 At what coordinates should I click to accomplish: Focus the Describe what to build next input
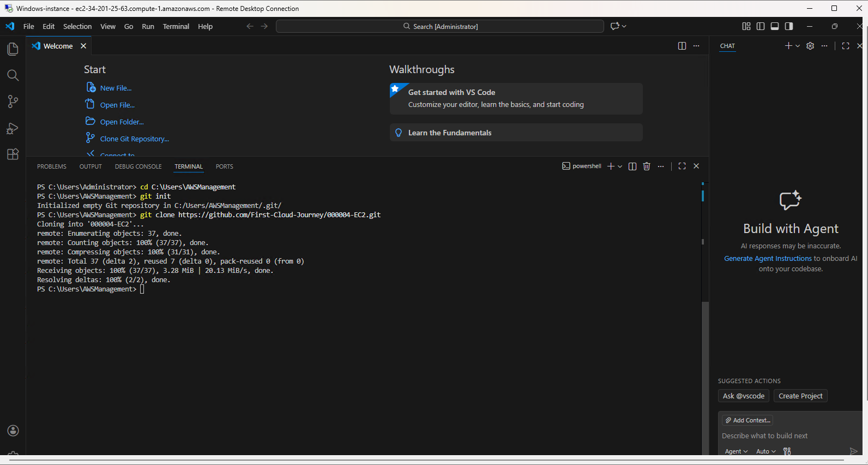point(789,436)
